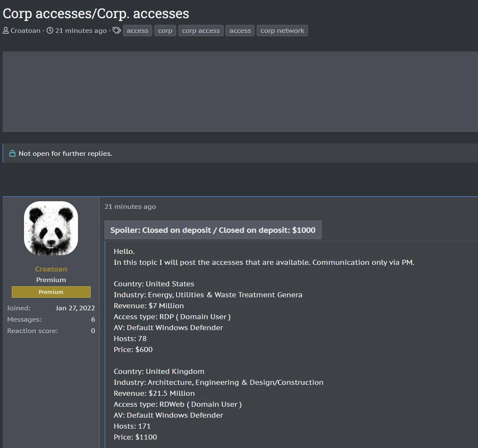478x448 pixels.
Task: Click the post timestamp above the spoiler
Action: 130,207
